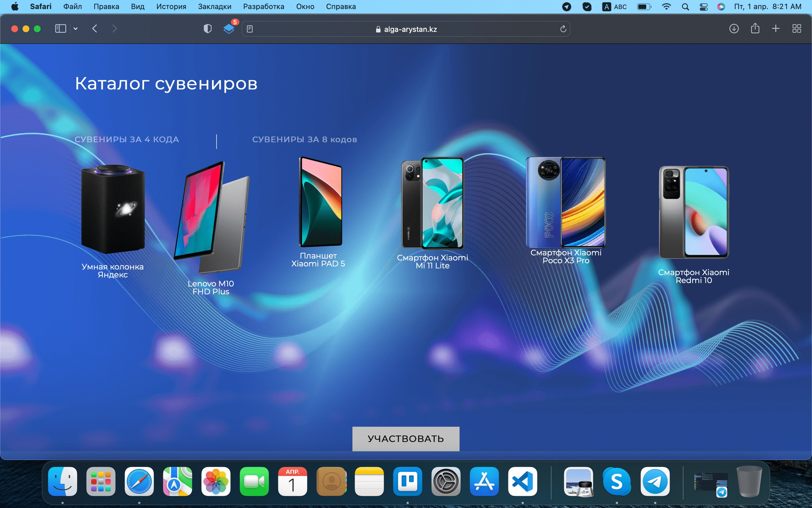The height and width of the screenshot is (508, 812).
Task: Open the privacy report shield icon
Action: (208, 29)
